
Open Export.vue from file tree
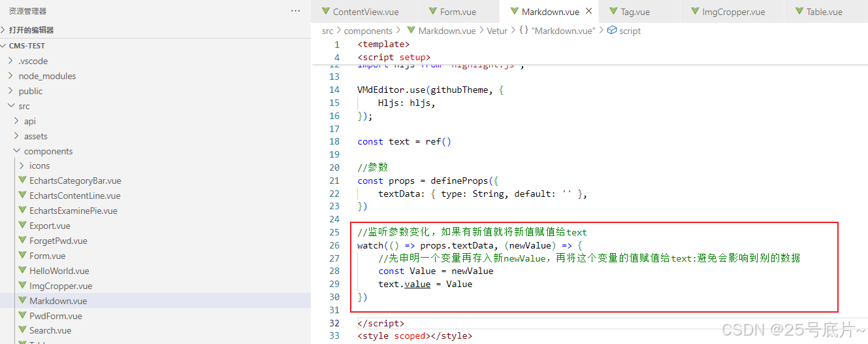50,226
